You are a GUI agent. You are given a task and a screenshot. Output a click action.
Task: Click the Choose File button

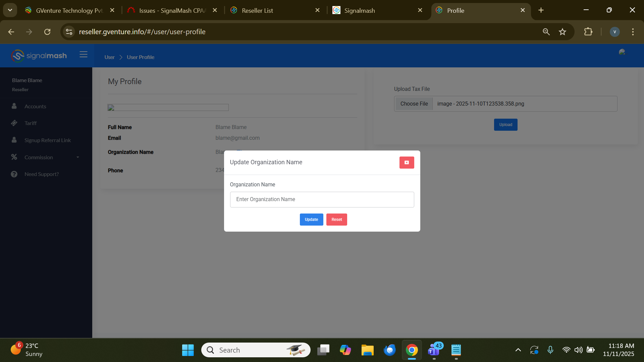[x=414, y=104]
